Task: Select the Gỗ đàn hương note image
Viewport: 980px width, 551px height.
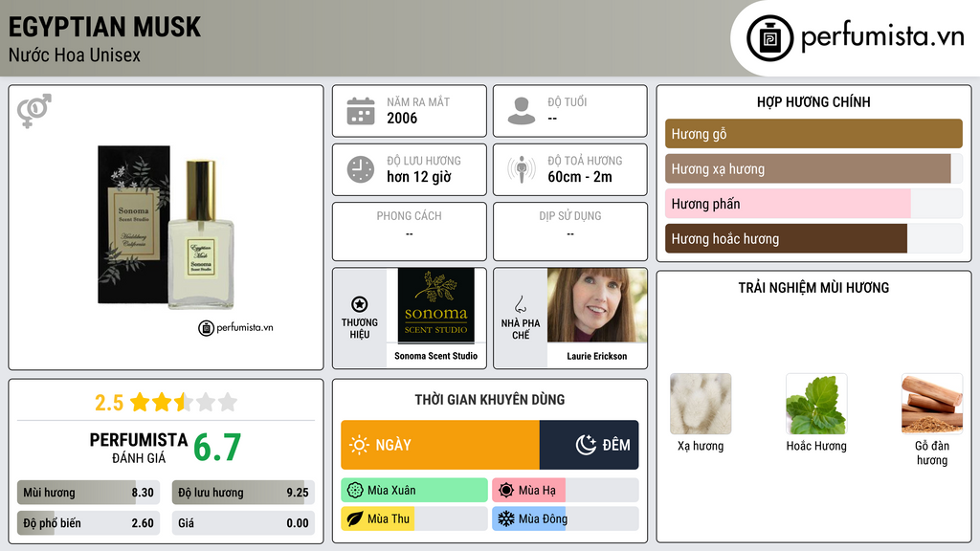Action: click(x=932, y=404)
